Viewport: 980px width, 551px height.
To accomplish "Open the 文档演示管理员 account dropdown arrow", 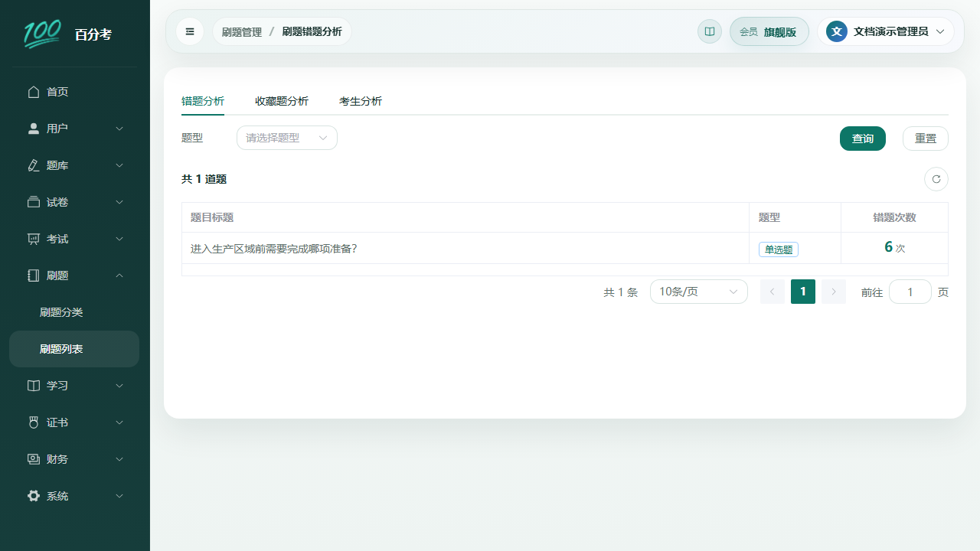I will pos(940,31).
